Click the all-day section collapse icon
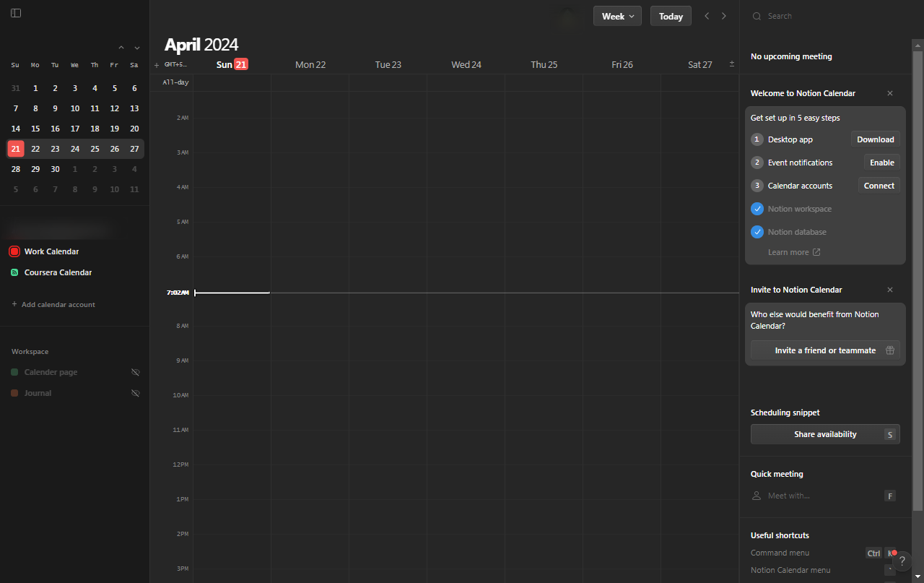 pos(732,64)
